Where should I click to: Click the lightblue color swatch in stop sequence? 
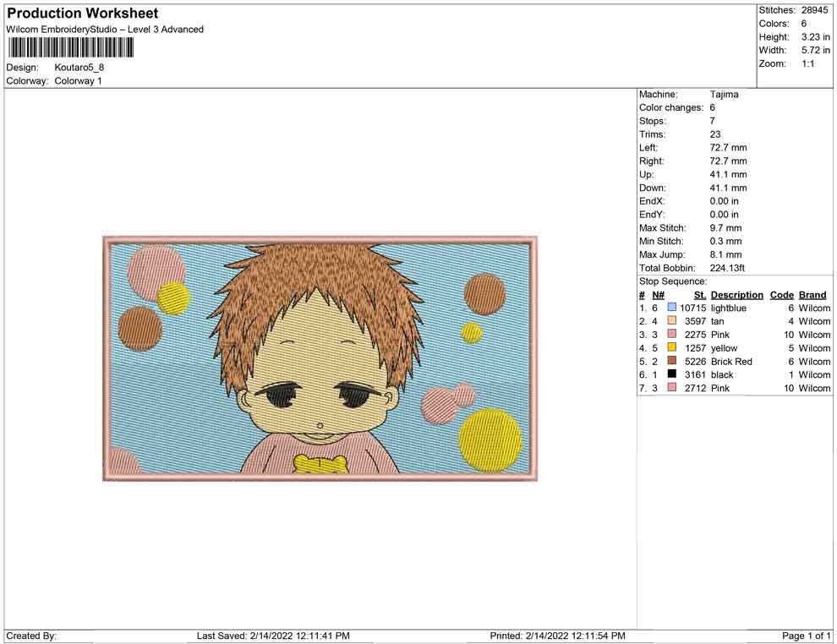[x=672, y=308]
